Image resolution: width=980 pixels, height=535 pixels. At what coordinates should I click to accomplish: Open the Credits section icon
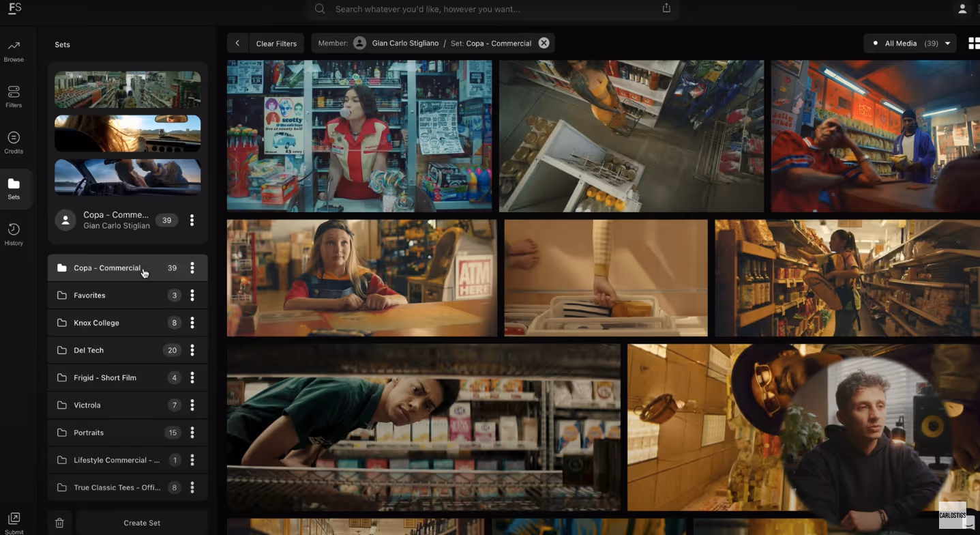pos(14,143)
